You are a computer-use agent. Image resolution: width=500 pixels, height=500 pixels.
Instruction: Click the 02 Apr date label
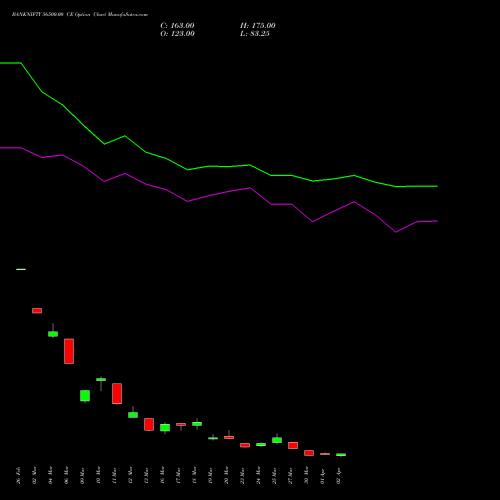[x=338, y=475]
